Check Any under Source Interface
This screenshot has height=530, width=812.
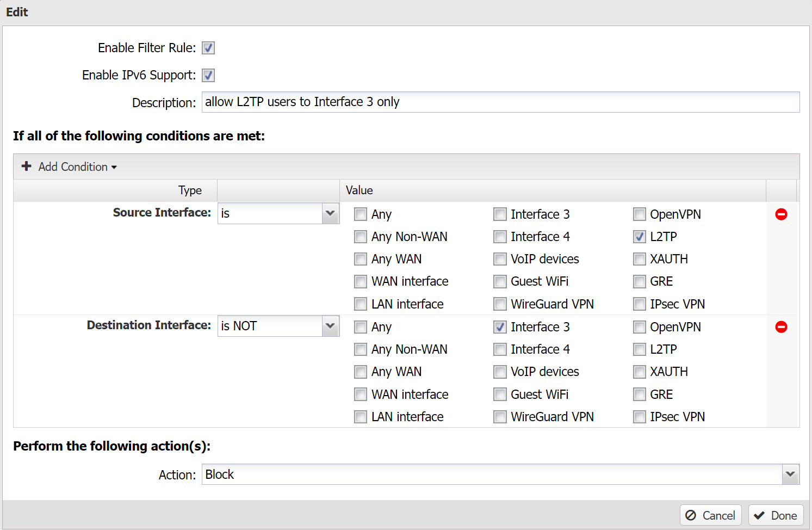[x=360, y=214]
